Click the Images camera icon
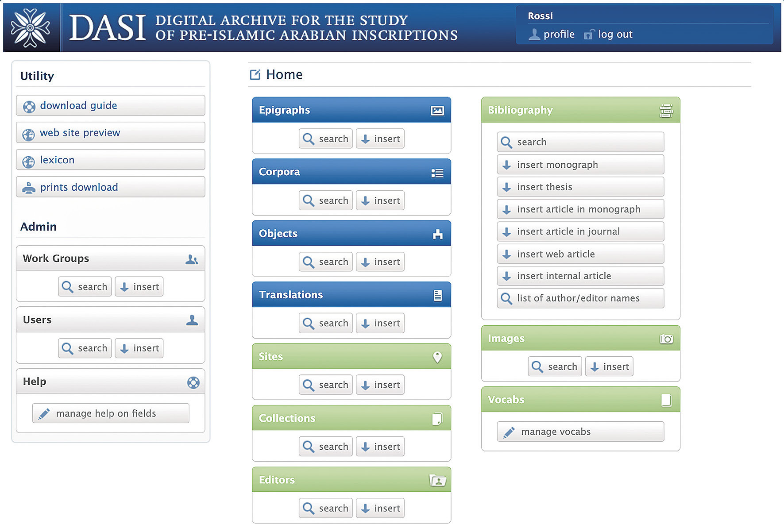Image resolution: width=784 pixels, height=532 pixels. [x=666, y=339]
